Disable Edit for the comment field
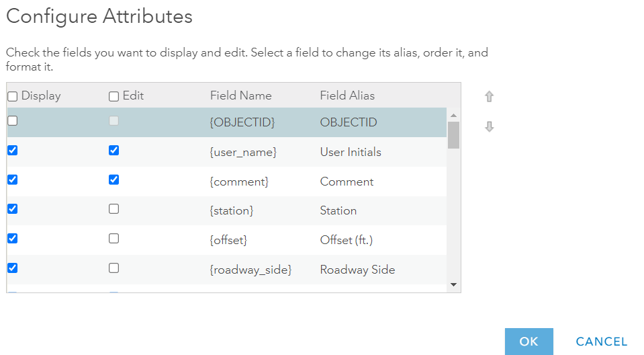 pyautogui.click(x=113, y=180)
